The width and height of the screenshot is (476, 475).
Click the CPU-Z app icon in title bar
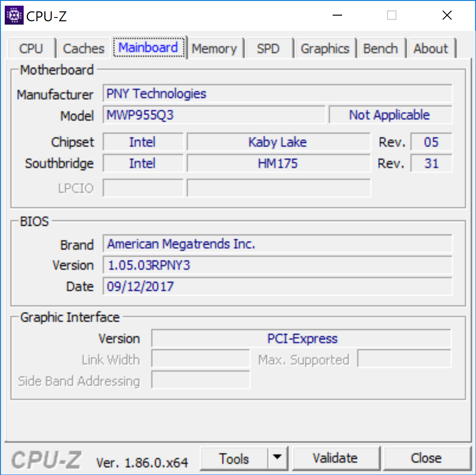(x=14, y=15)
